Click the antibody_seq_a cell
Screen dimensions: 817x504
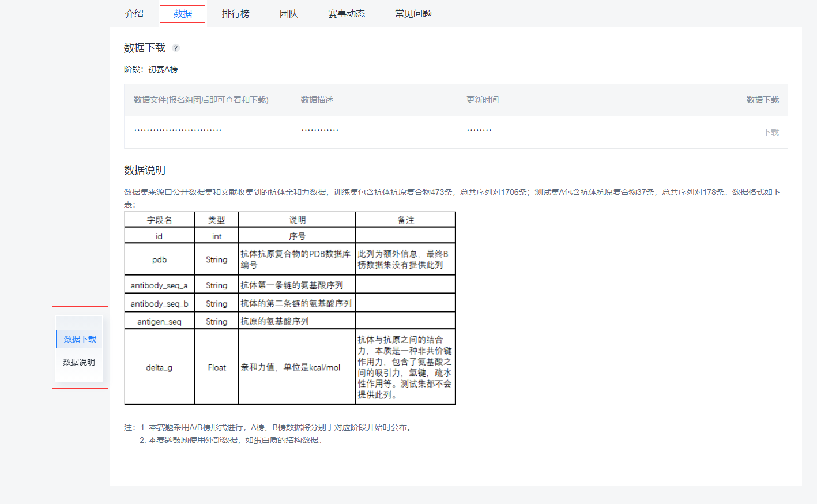[159, 285]
